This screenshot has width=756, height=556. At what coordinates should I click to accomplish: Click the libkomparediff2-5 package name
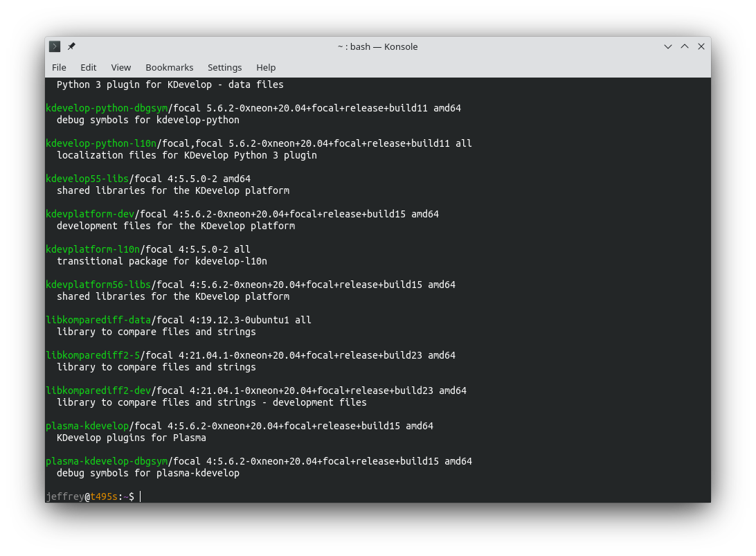pyautogui.click(x=92, y=355)
